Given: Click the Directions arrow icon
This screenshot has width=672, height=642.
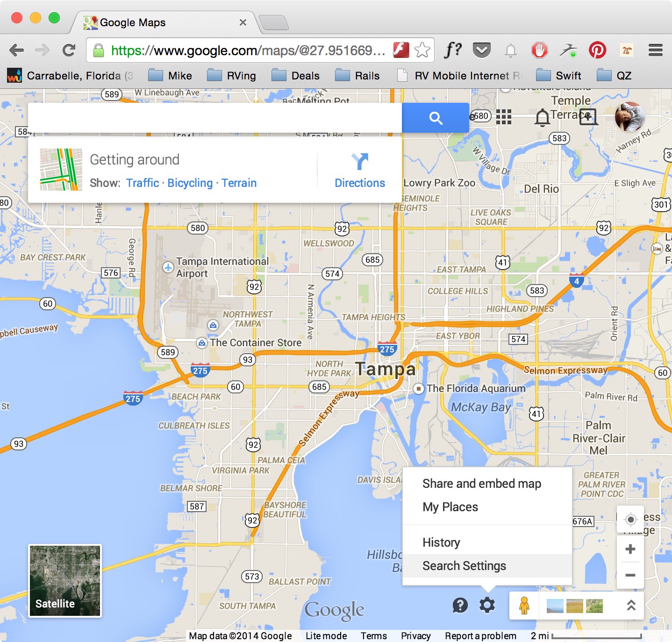Looking at the screenshot, I should 360,162.
